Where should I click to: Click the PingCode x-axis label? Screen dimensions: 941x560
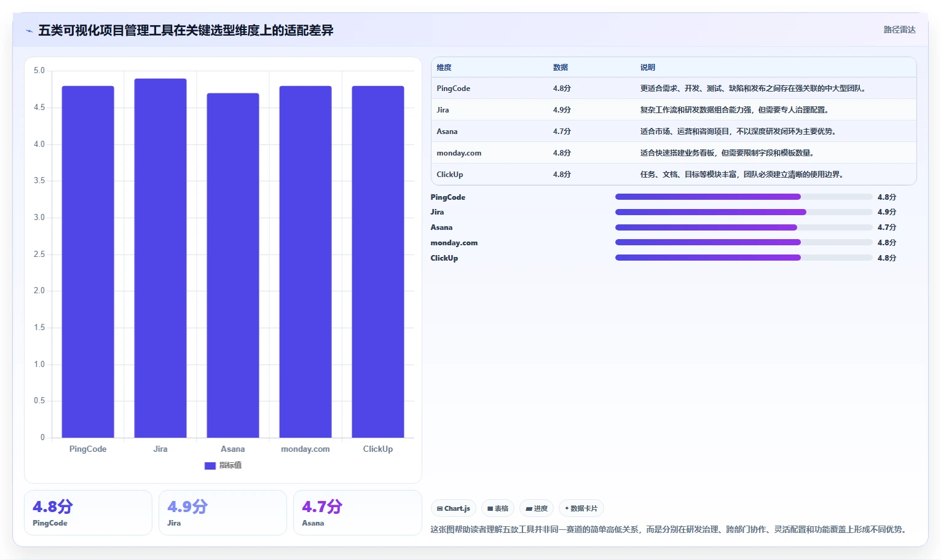[x=88, y=449]
